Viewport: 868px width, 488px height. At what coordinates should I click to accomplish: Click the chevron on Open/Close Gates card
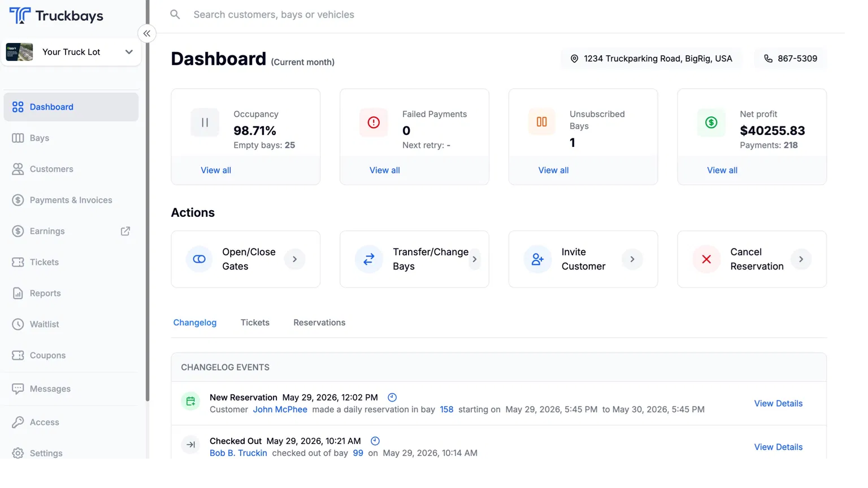coord(295,259)
